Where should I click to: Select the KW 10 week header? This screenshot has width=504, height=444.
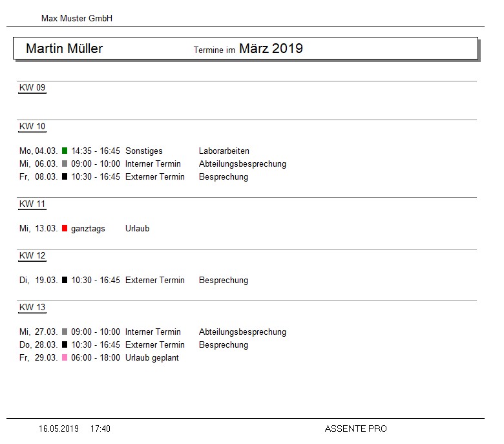32,127
